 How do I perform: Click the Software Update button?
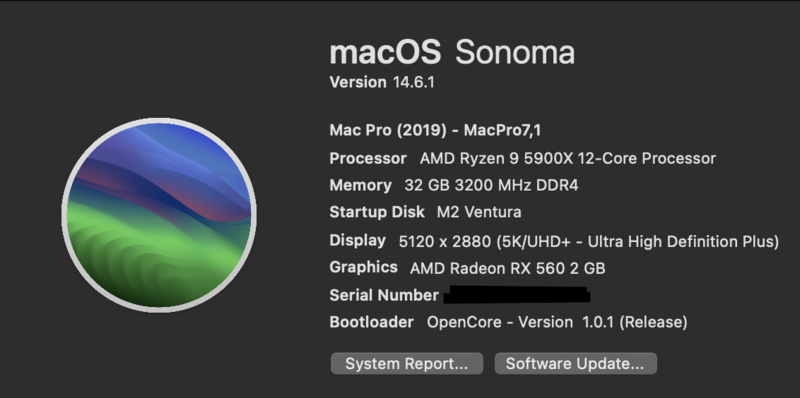[576, 364]
